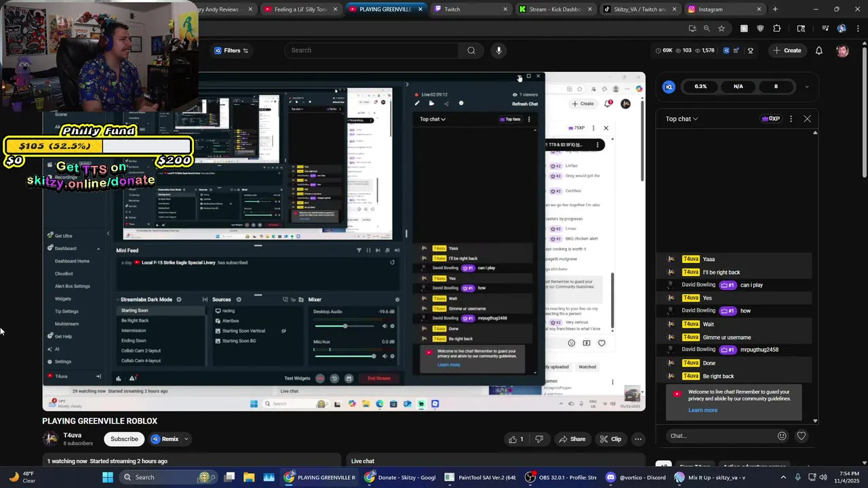This screenshot has width=868, height=488.
Task: Open the T4uva channel avatar
Action: (x=50, y=439)
